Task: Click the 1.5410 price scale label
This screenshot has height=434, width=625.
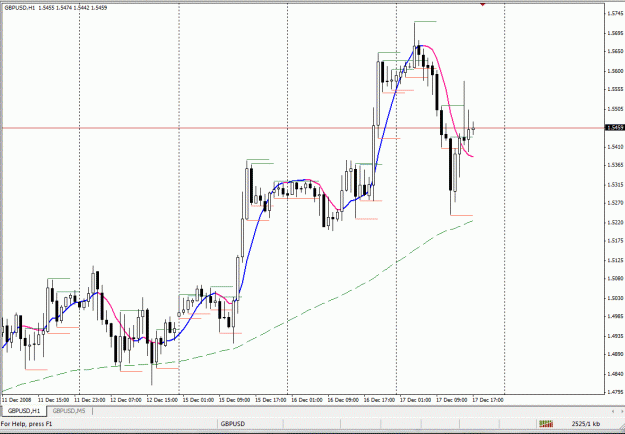Action: pos(615,147)
